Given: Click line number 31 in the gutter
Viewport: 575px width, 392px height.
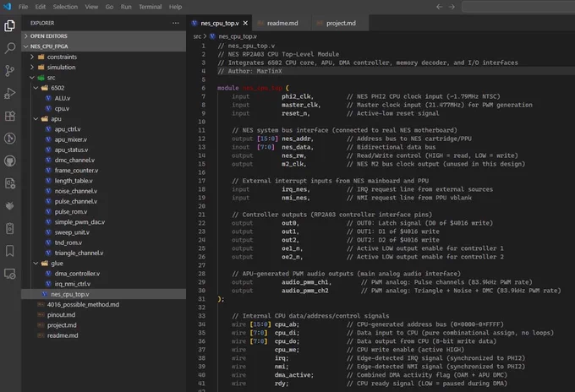Looking at the screenshot, I should pos(202,299).
